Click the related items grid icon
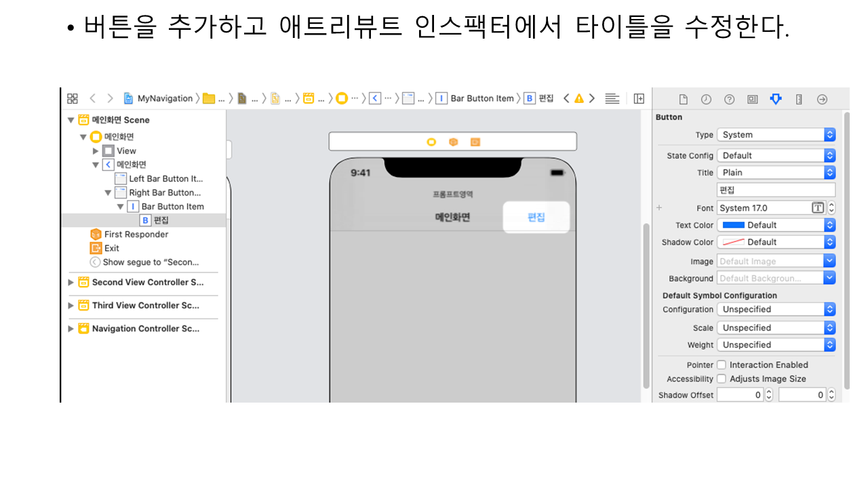The image size is (868, 488). tap(73, 98)
